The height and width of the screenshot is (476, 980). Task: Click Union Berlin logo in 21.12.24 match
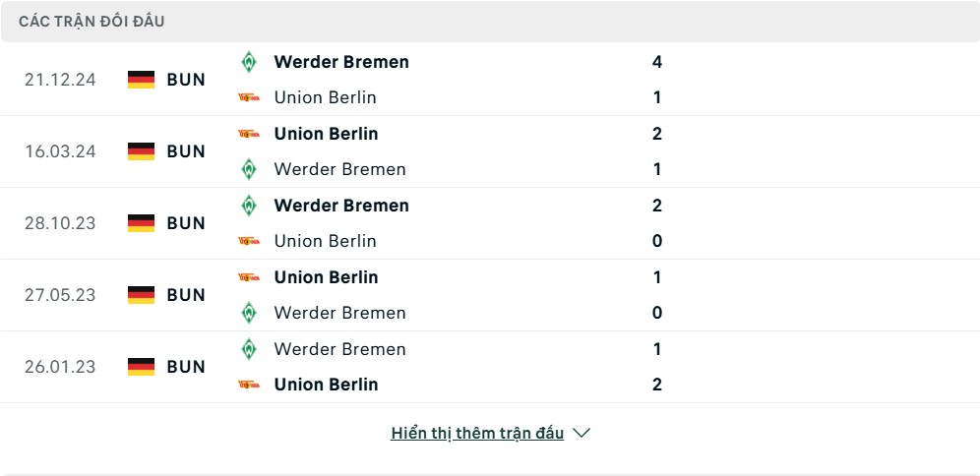click(249, 97)
